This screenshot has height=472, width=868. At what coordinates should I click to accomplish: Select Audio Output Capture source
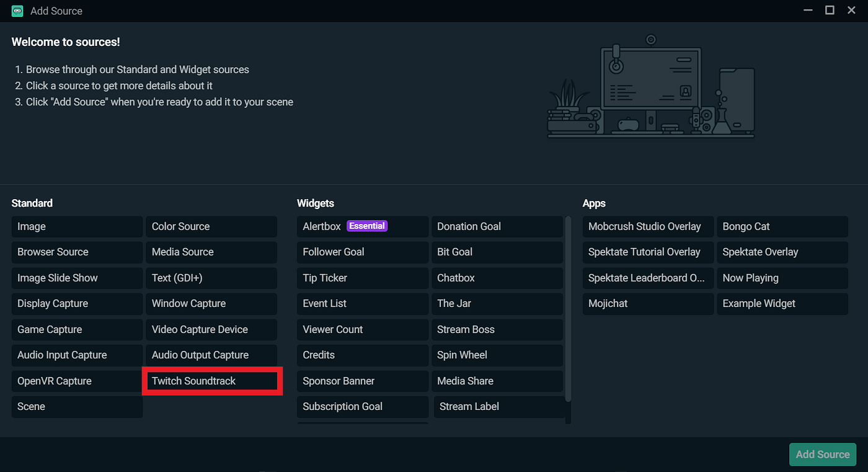[211, 355]
